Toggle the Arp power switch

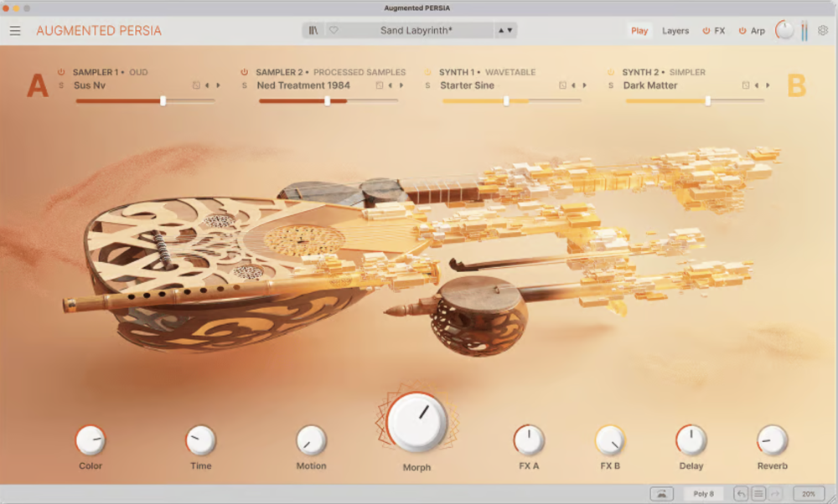[x=742, y=31]
